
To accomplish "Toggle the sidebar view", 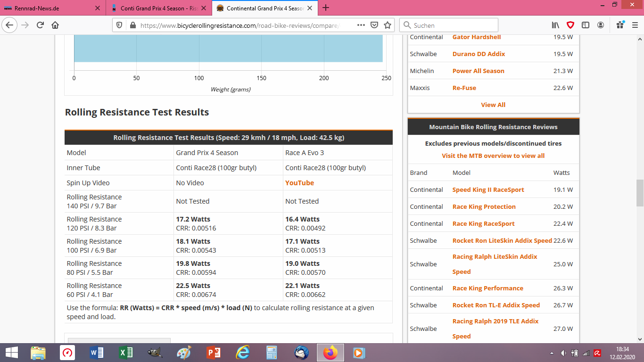I will 586,25.
